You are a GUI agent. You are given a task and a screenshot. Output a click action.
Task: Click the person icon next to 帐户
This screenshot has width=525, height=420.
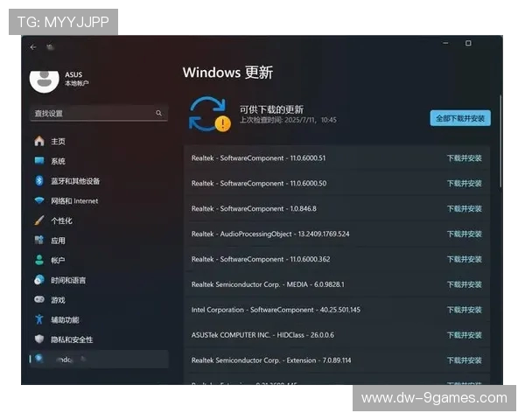click(39, 260)
